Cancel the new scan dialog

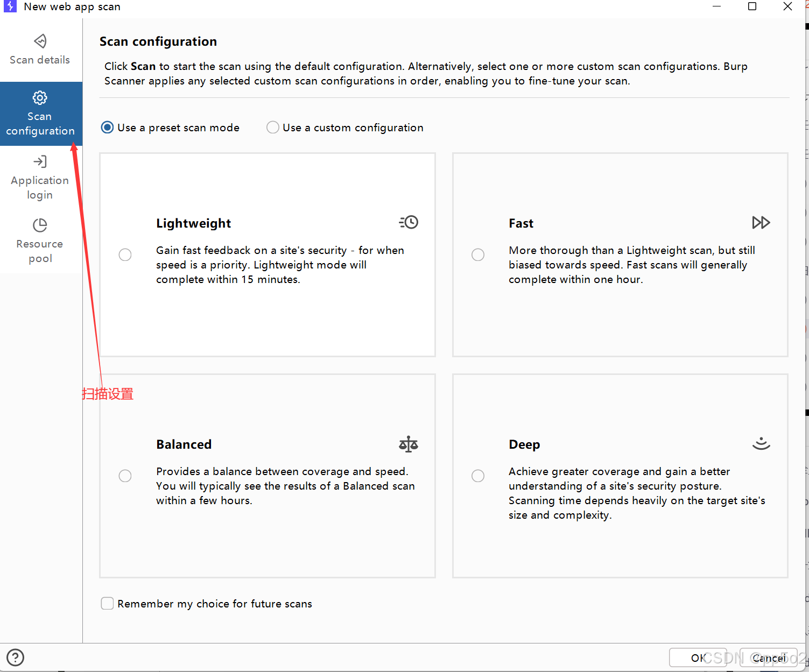pos(769,657)
